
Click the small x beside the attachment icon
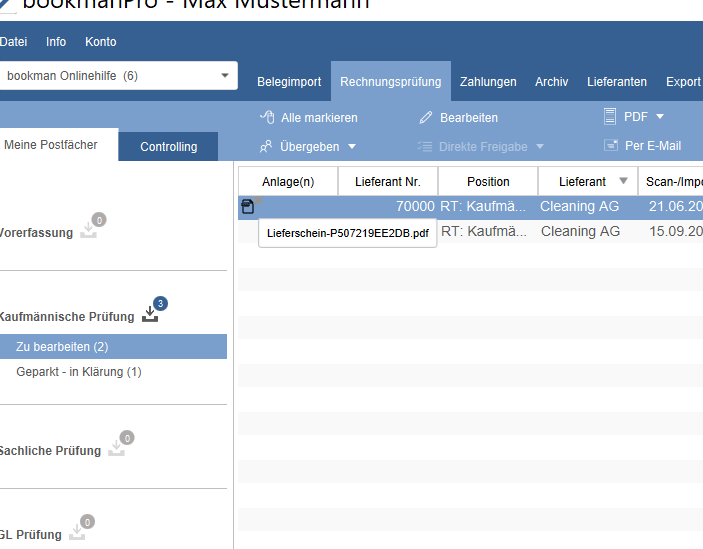tap(258, 200)
